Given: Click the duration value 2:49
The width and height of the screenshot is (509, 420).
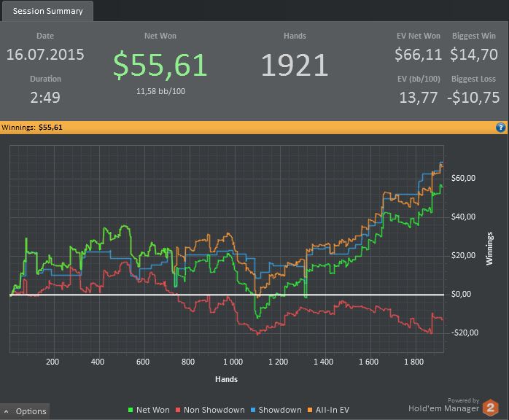Looking at the screenshot, I should click(45, 98).
